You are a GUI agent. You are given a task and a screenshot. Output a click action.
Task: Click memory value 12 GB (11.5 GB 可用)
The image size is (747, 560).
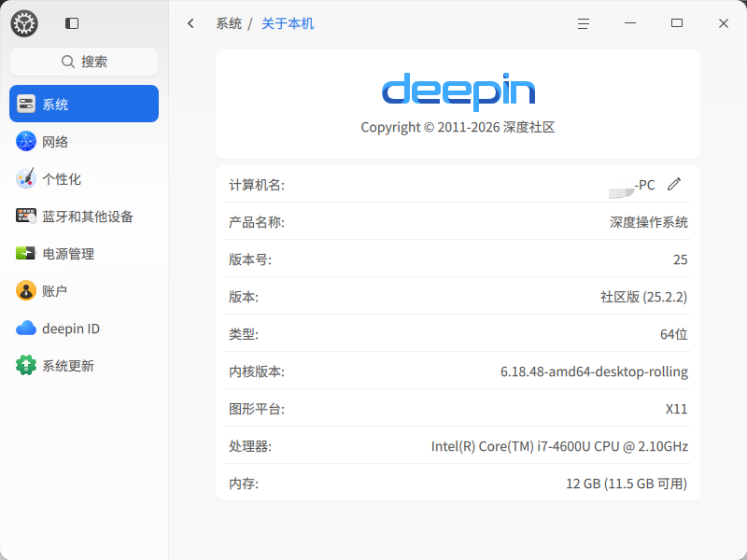pyautogui.click(x=627, y=483)
